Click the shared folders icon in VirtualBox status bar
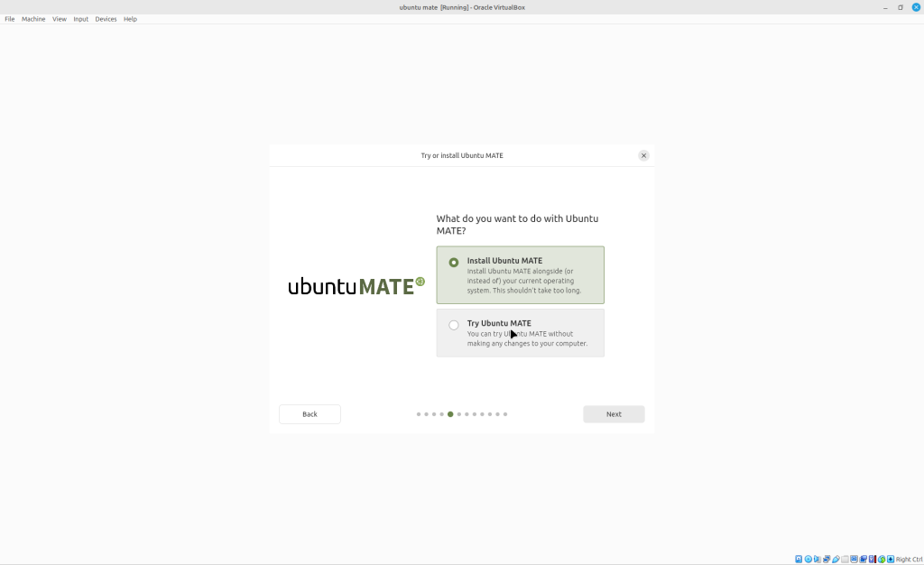Screen dimensions: 924x565 click(x=845, y=559)
